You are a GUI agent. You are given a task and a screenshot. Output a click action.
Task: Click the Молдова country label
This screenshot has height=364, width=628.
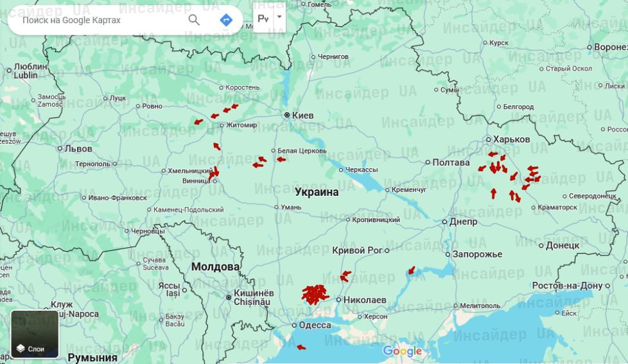[215, 266]
